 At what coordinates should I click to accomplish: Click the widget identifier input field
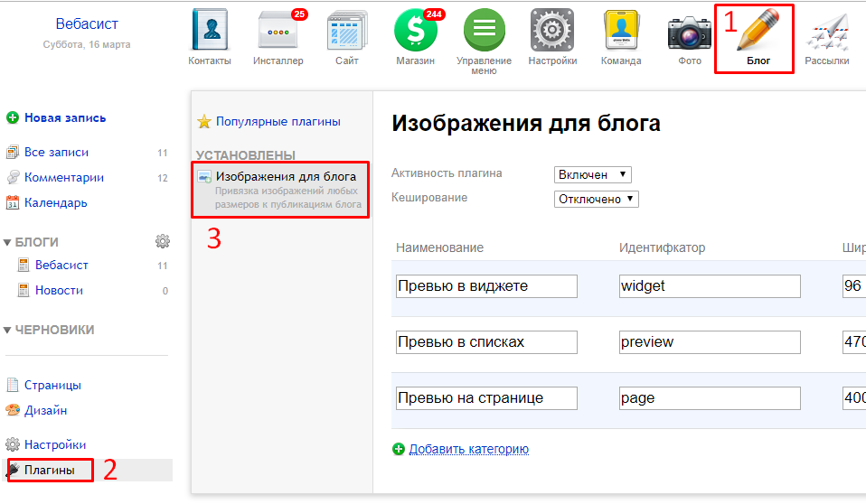[x=709, y=286]
